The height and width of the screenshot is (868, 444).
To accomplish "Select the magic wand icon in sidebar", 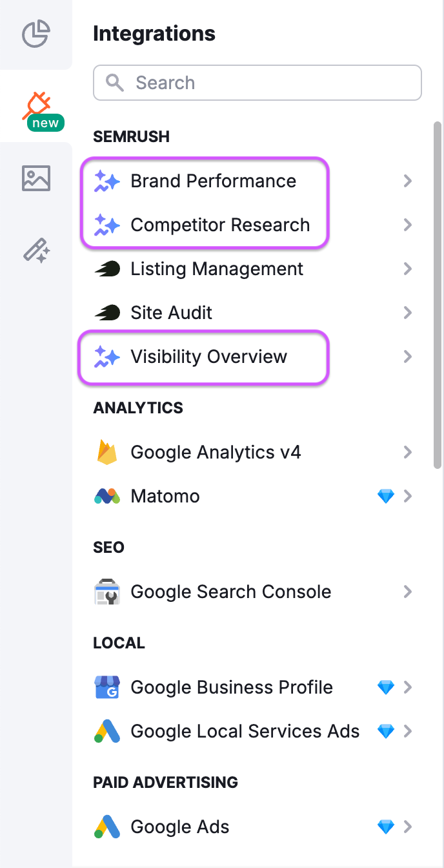I will tap(35, 251).
